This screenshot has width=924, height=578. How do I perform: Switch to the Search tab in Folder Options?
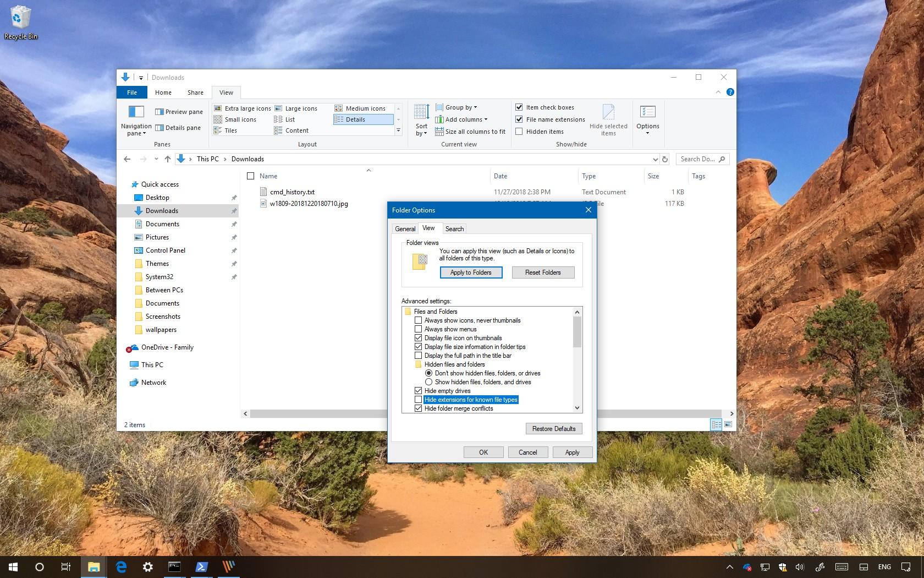coord(454,228)
